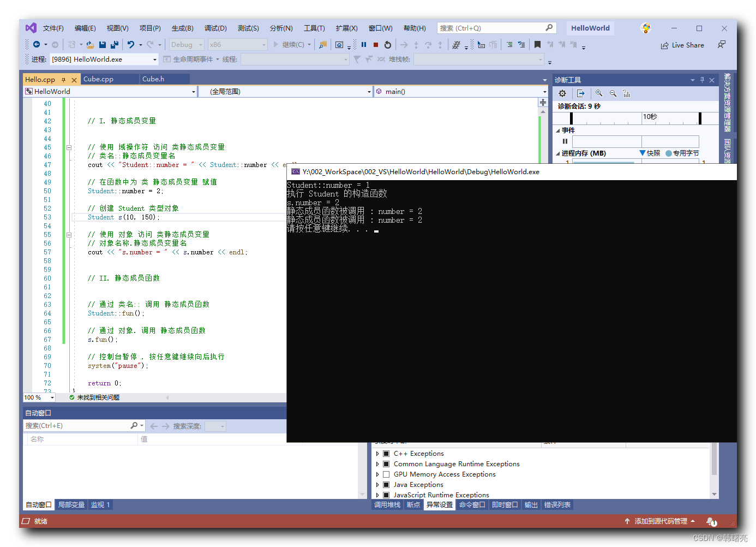
Task: Click the Navigate Backward arrow icon
Action: point(37,45)
